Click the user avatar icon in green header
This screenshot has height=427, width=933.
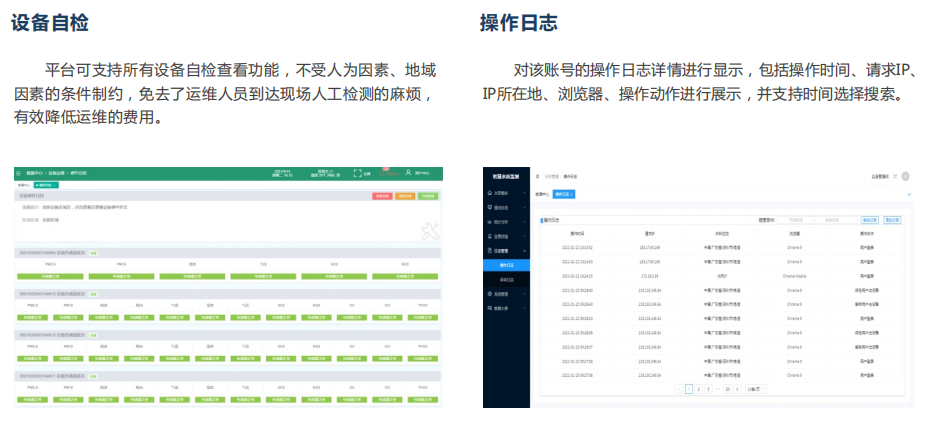pos(408,172)
